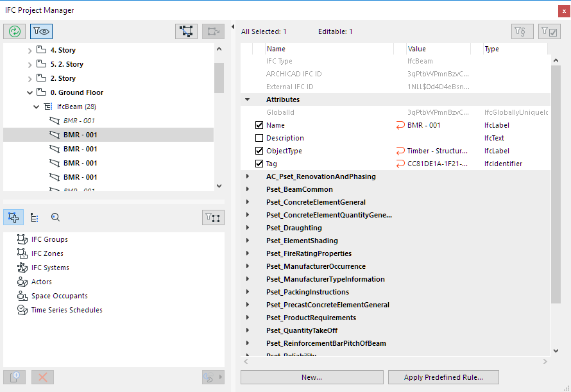
Task: Click the New... button
Action: click(x=312, y=377)
